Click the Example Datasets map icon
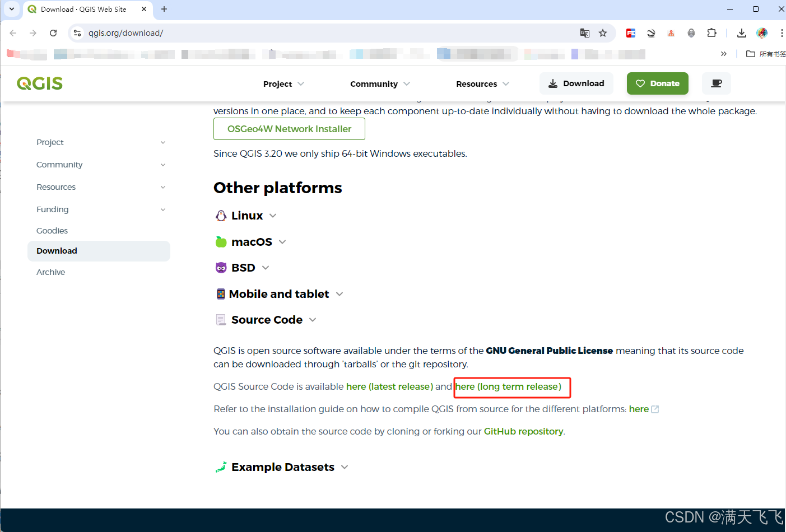786x532 pixels. click(221, 467)
